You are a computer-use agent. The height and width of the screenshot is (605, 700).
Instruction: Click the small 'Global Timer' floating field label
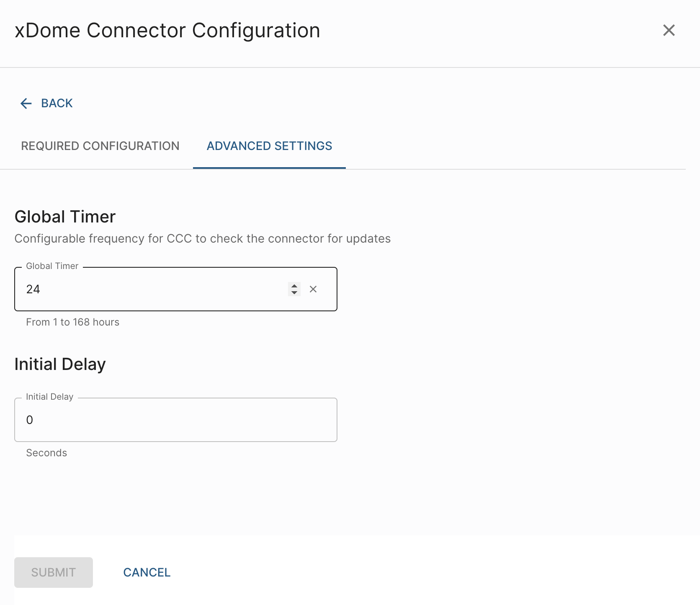click(x=52, y=266)
